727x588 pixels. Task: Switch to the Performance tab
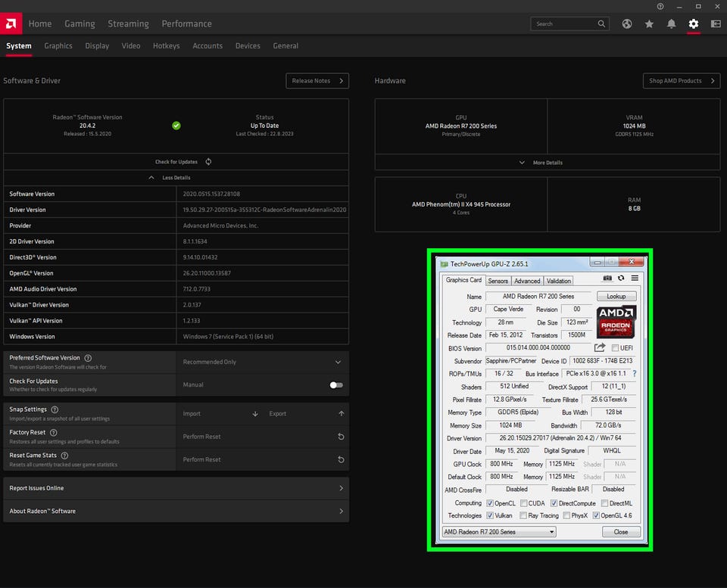pyautogui.click(x=186, y=23)
